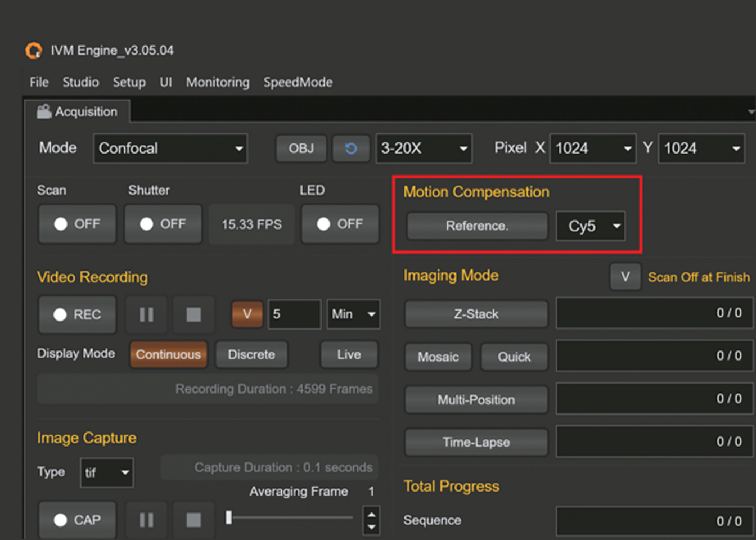Open the Confocal mode dropdown
The width and height of the screenshot is (756, 540).
tap(169, 148)
